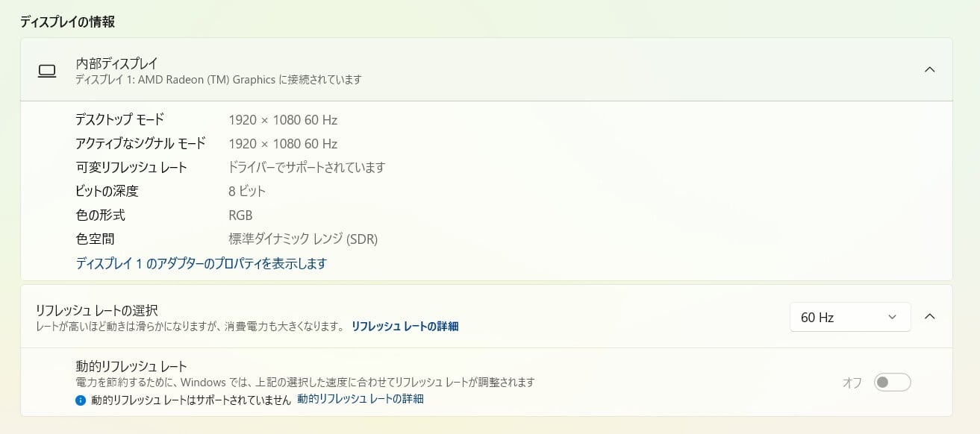Click the RGB color format value
The height and width of the screenshot is (434, 980).
[240, 215]
